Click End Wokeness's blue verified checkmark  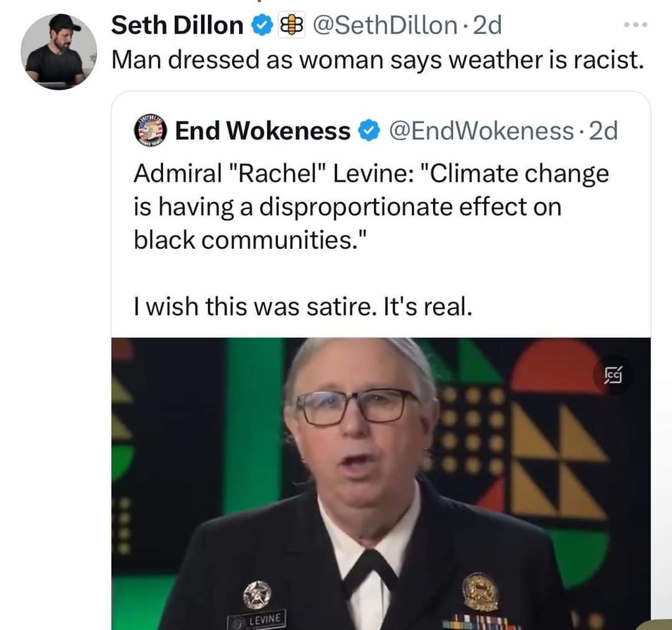[x=369, y=131]
